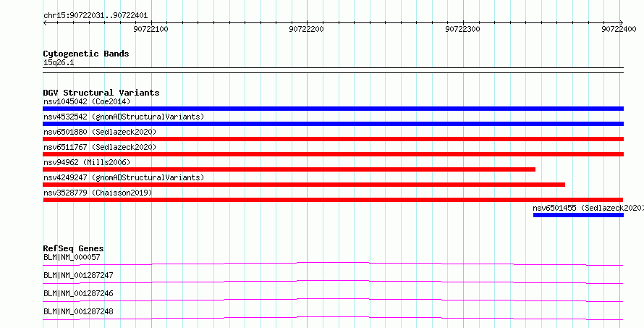This screenshot has height=328, width=644.
Task: Open variant nsv4249247 gnomAD label
Action: 124,177
